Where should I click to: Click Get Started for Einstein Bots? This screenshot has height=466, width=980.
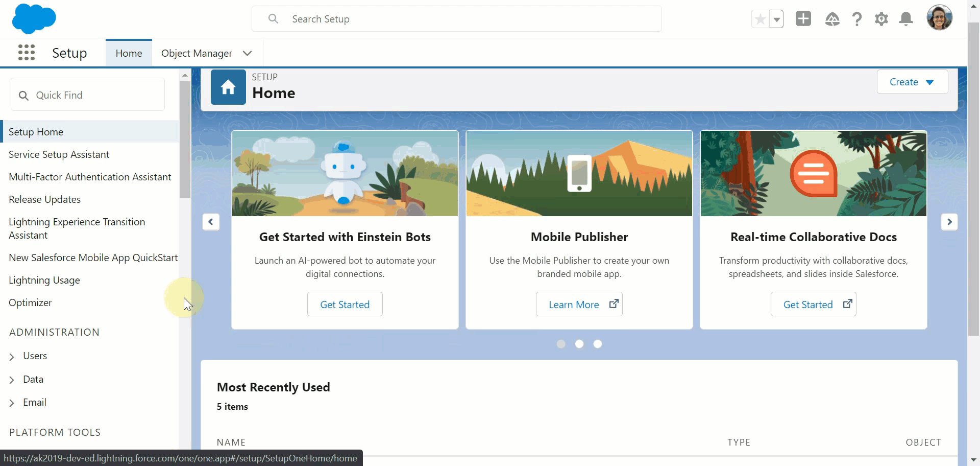point(345,304)
